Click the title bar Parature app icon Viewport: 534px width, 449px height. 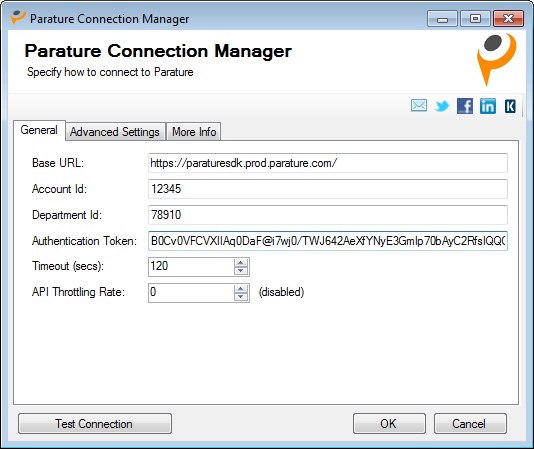tap(18, 18)
